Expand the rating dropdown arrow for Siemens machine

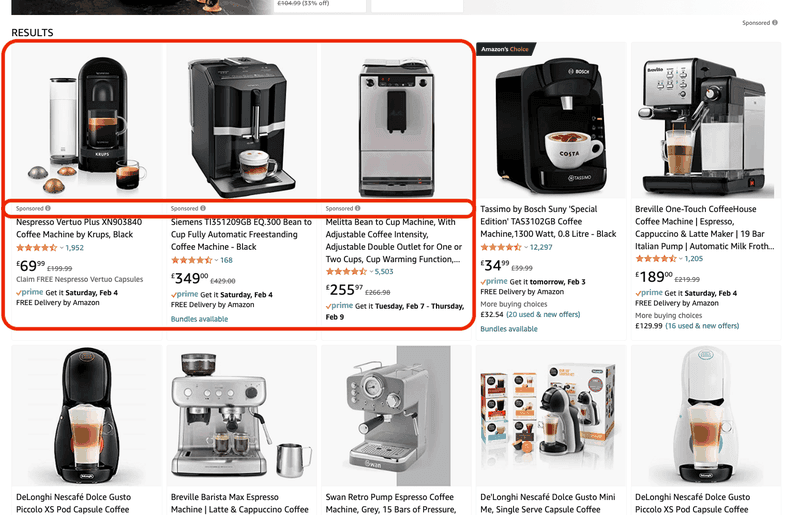click(216, 260)
